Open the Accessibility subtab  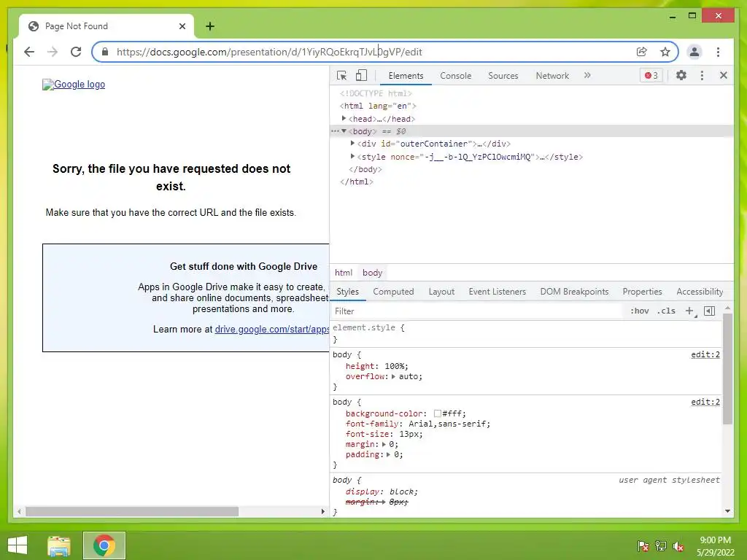[x=700, y=292]
